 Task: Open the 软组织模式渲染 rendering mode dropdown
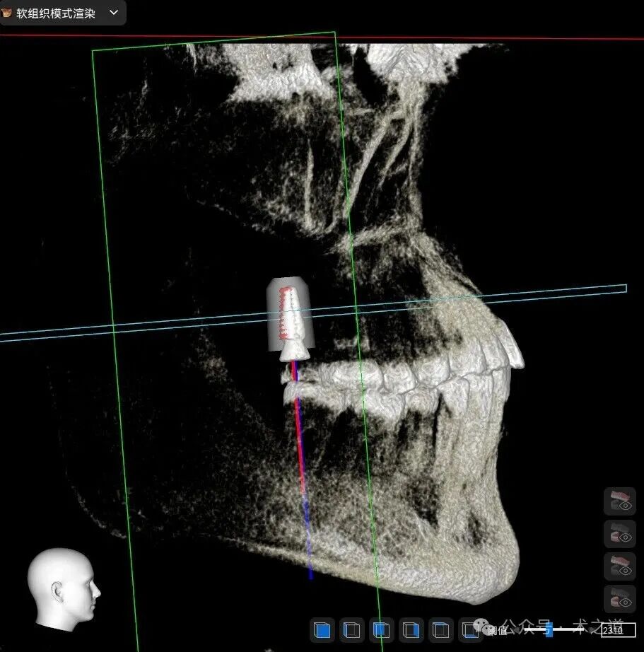62,13
